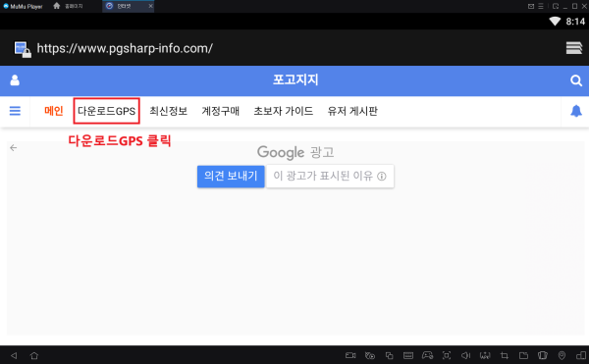Click the 8:14 clock
Image resolution: width=589 pixels, height=364 pixels.
[x=575, y=22]
